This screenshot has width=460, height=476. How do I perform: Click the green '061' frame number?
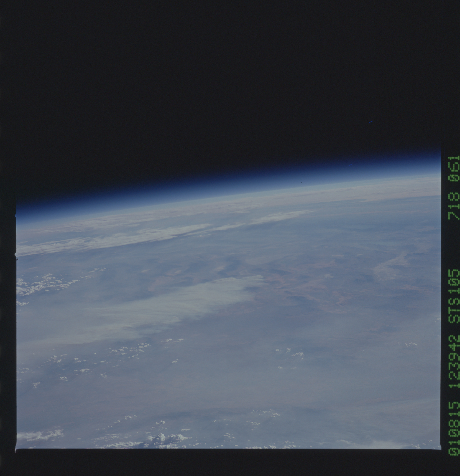click(x=454, y=169)
